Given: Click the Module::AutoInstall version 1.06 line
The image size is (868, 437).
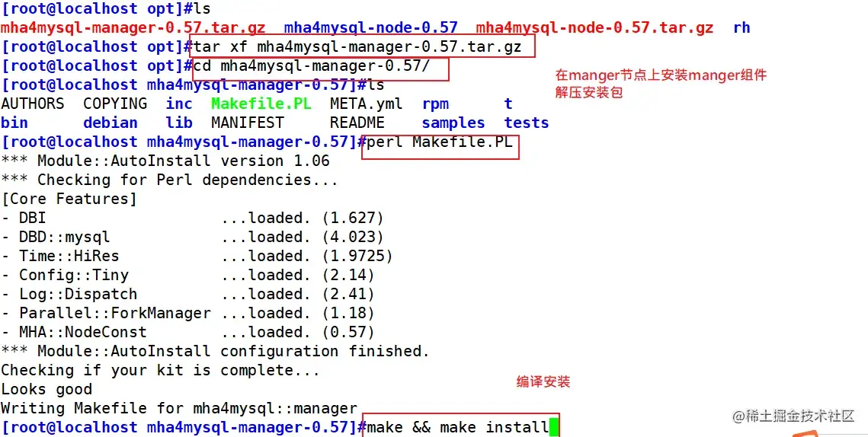Looking at the screenshot, I should click(165, 161).
